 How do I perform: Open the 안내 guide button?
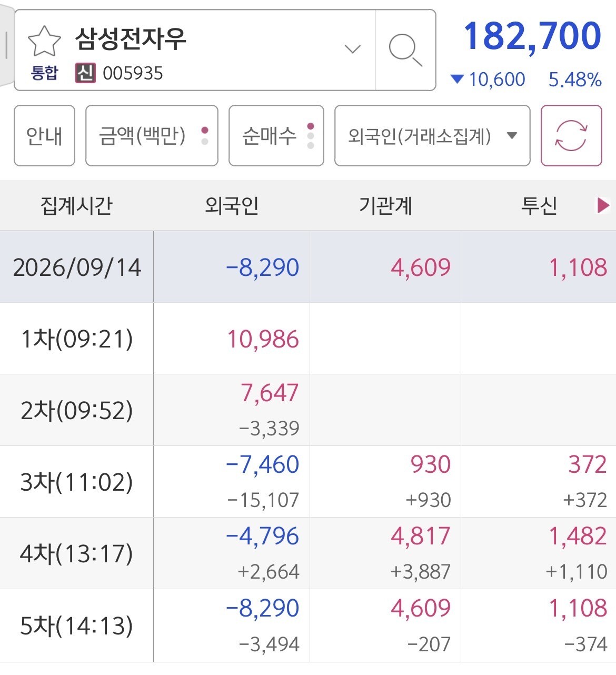coord(44,135)
